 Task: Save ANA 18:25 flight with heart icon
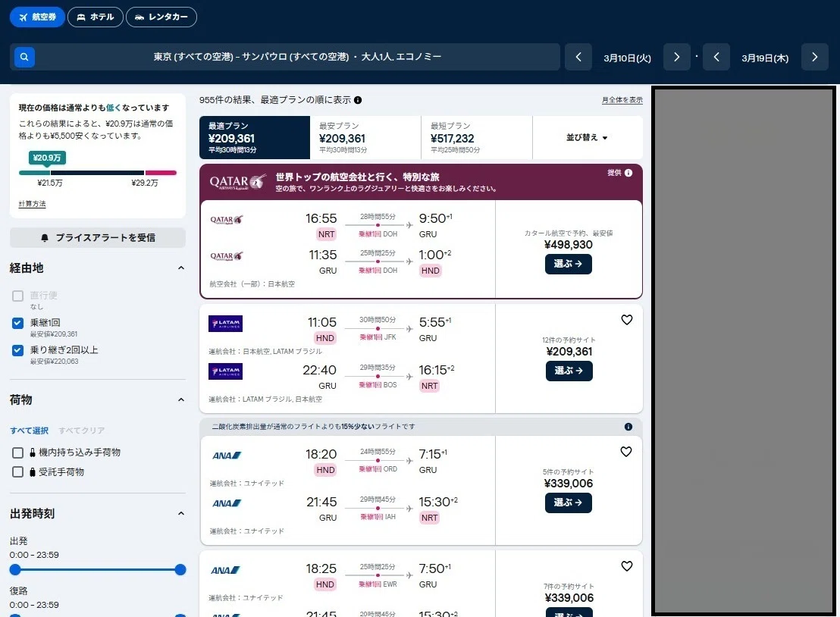pos(627,566)
